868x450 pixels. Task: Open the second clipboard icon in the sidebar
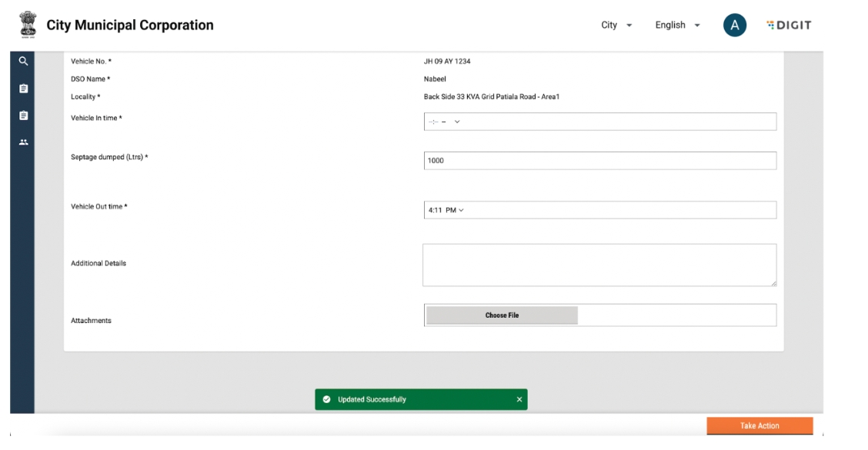[x=23, y=115]
